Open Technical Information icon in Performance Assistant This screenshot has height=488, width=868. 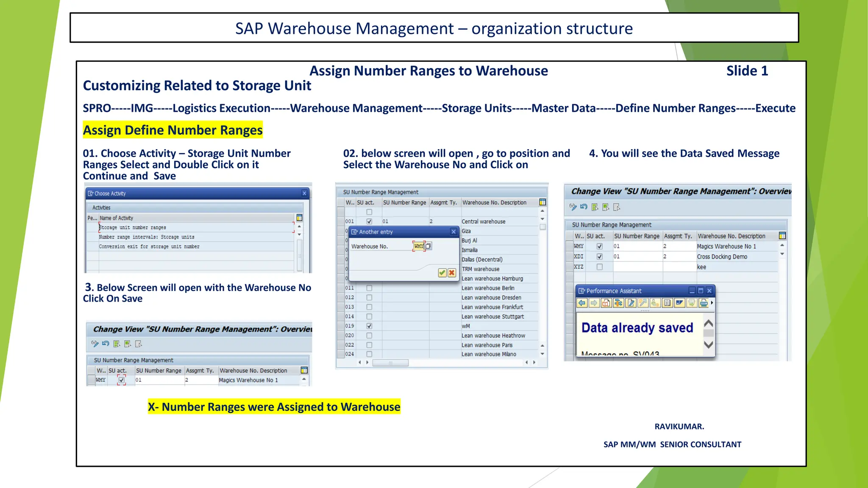point(619,303)
